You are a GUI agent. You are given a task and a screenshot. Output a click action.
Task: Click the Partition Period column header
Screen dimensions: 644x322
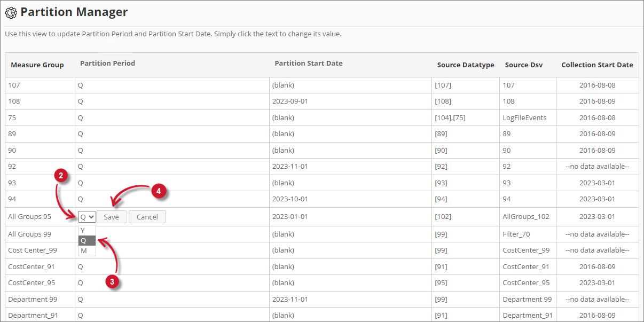coord(107,62)
